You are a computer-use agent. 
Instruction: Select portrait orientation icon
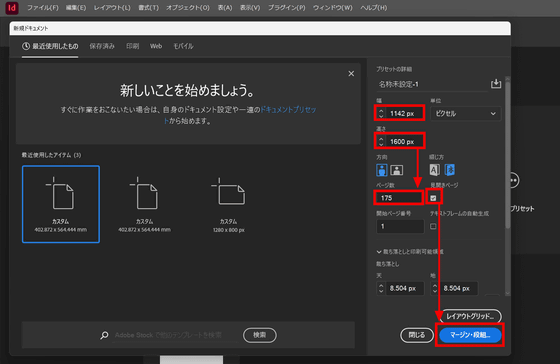point(382,170)
